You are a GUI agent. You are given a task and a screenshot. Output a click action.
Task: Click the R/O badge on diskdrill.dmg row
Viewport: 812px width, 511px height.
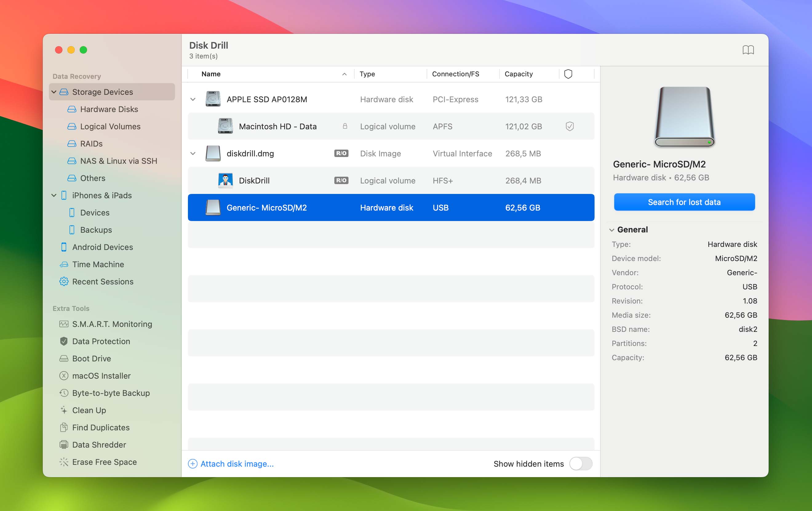(x=341, y=153)
